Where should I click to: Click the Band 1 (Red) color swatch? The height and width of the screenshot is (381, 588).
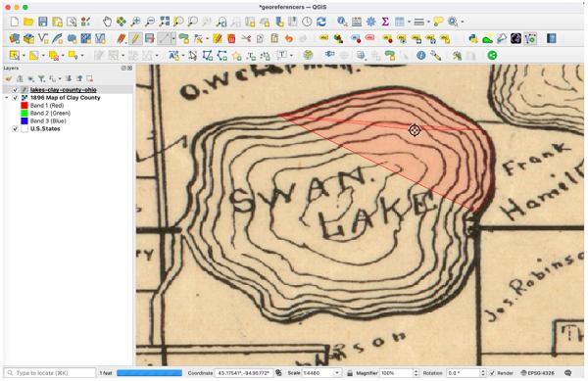click(x=24, y=106)
